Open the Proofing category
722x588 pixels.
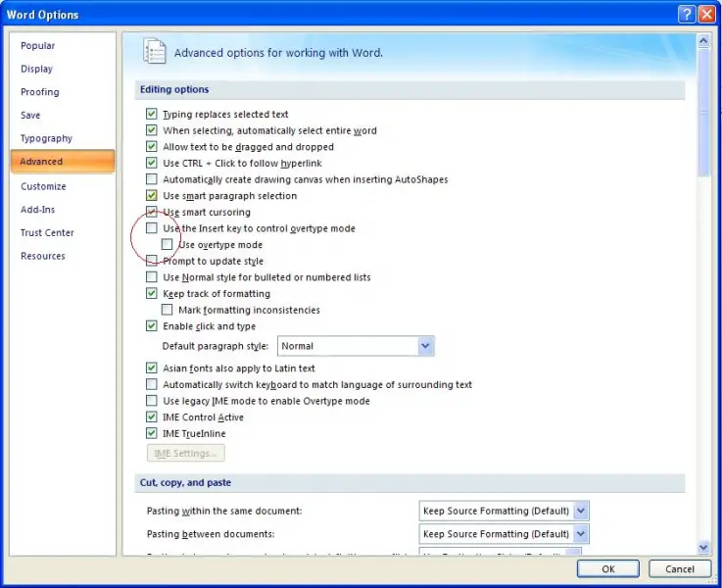point(39,92)
